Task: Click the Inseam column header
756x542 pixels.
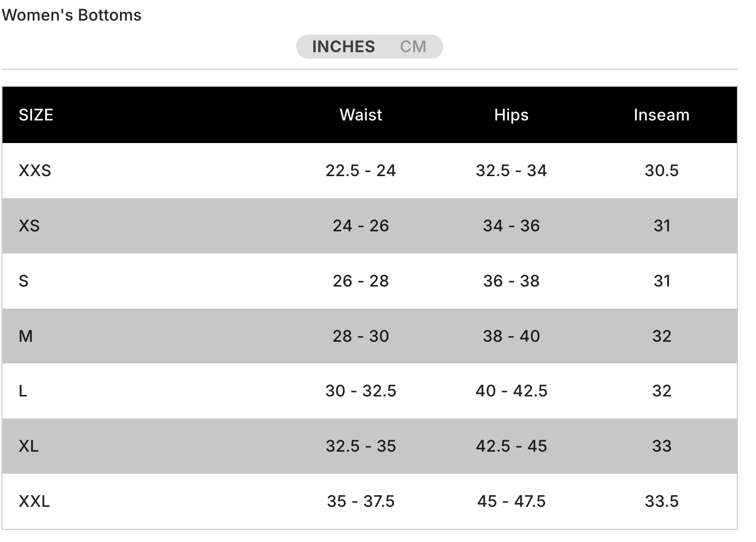Action: coord(661,115)
